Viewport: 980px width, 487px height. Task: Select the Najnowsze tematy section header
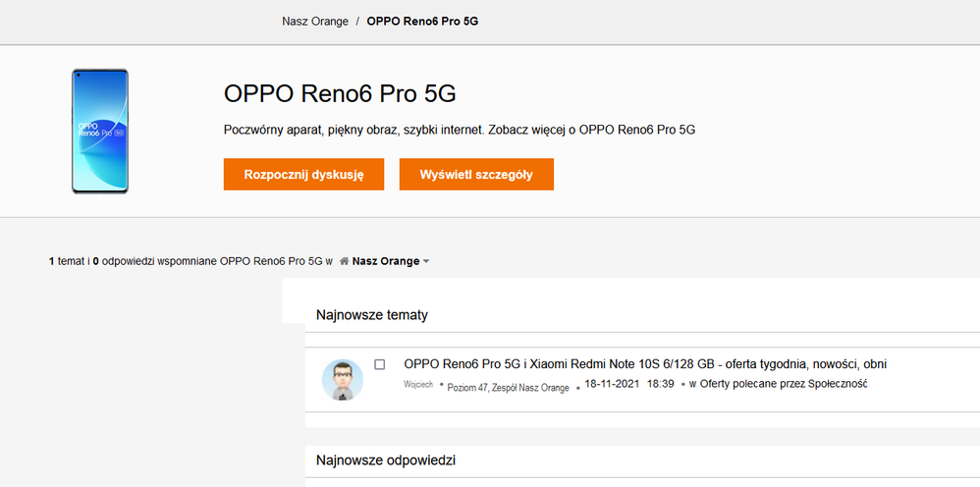[x=372, y=315]
